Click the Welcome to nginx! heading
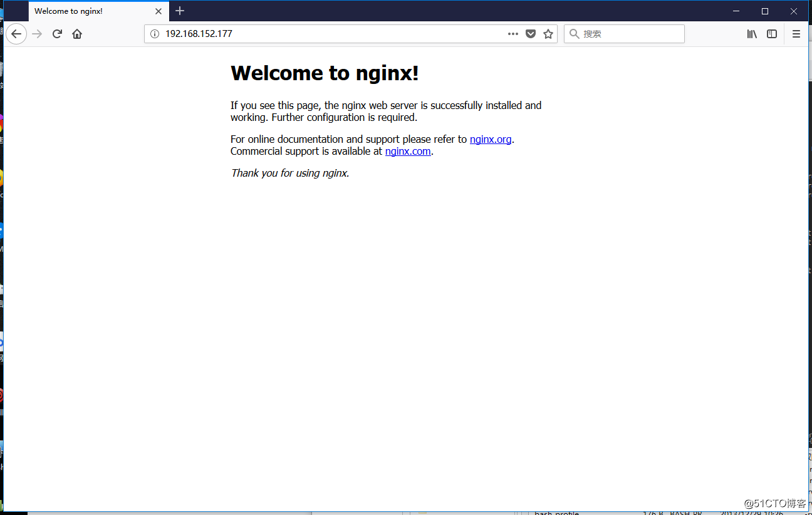 pyautogui.click(x=325, y=73)
